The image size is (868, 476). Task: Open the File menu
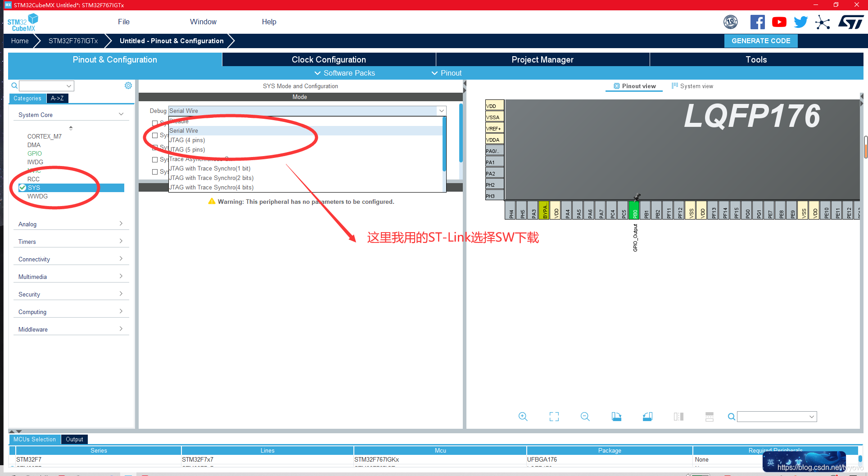coord(124,22)
